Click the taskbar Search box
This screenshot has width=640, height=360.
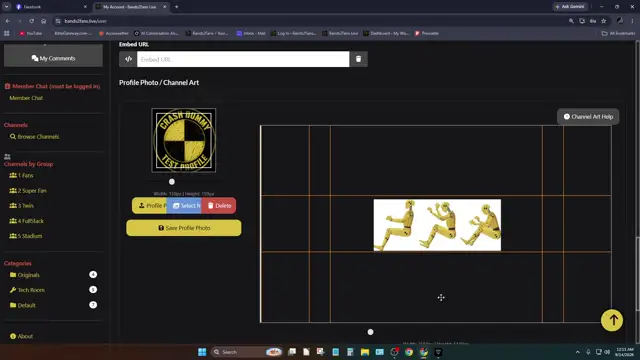247,352
